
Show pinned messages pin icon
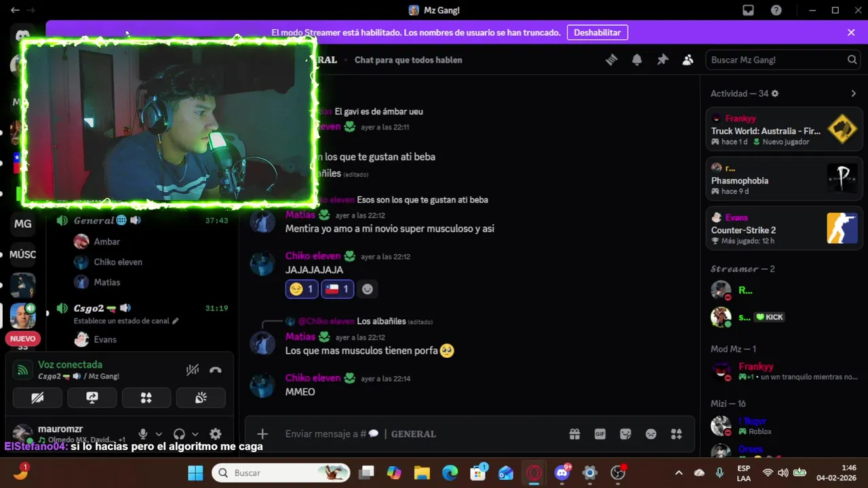click(663, 60)
